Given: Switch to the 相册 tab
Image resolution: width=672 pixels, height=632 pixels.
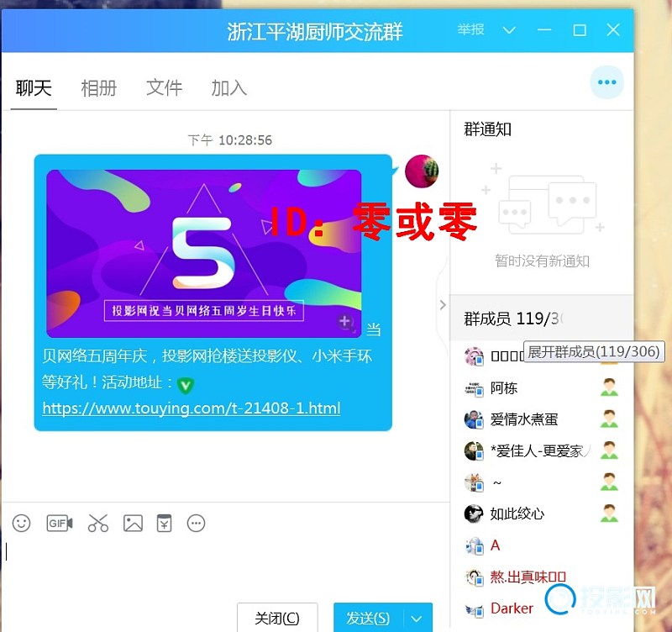Looking at the screenshot, I should (98, 87).
